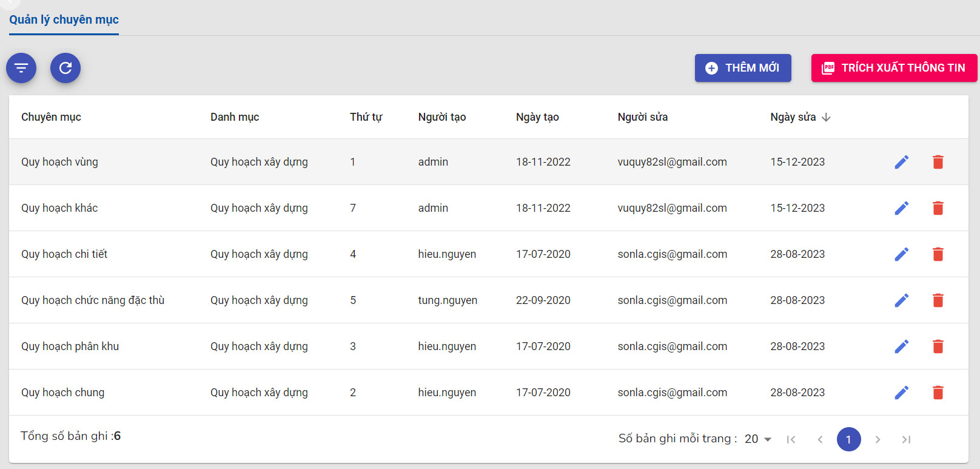The image size is (980, 469).
Task: Sort by the Danh mục column header
Action: tap(235, 117)
